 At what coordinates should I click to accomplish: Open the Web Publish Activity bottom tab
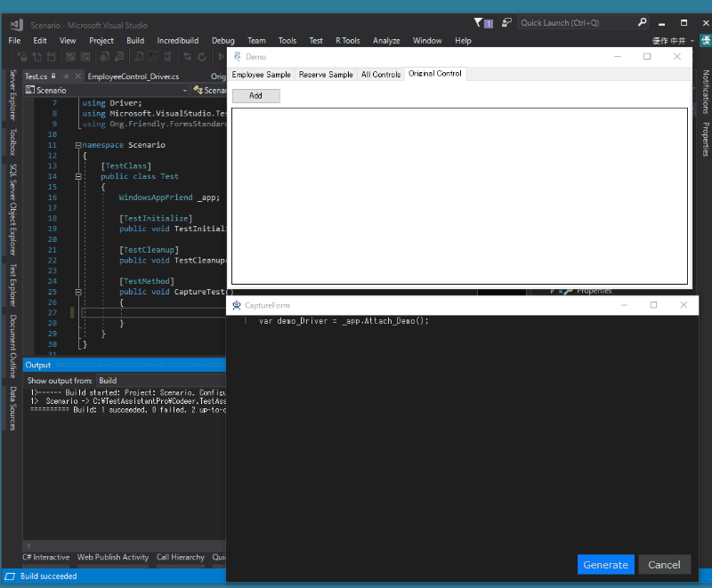113,557
